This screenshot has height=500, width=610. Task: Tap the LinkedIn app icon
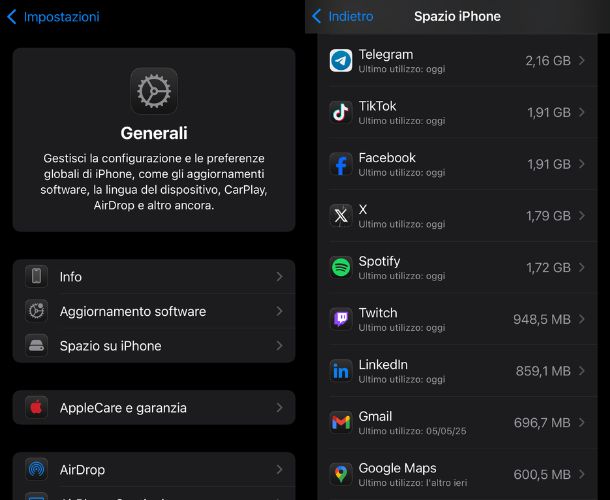[x=341, y=371]
